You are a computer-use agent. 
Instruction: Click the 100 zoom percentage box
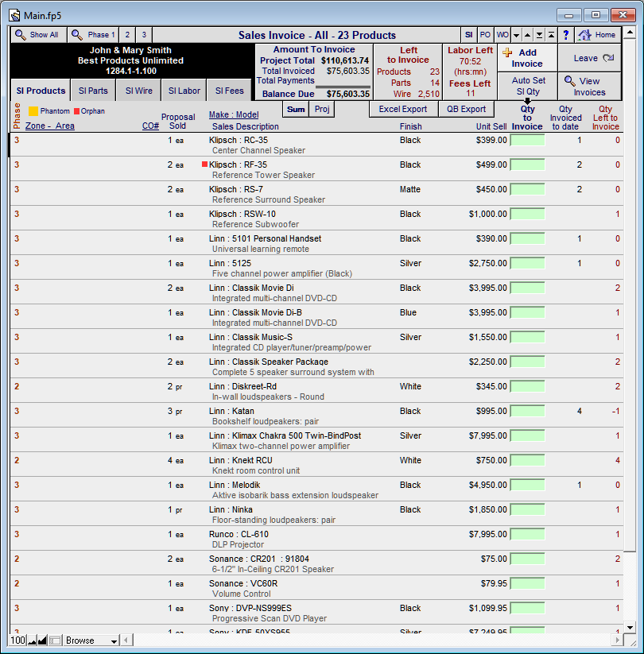coord(18,640)
